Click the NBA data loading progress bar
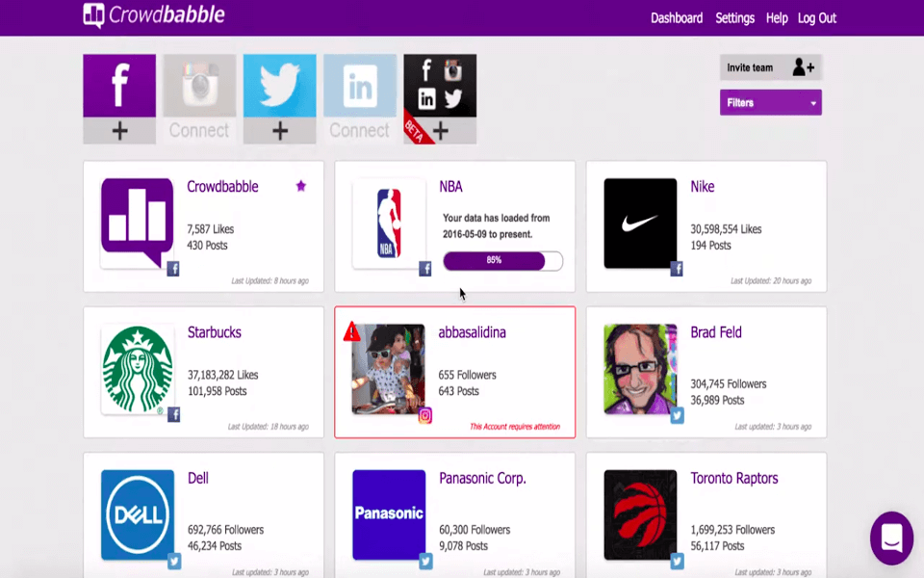 (x=503, y=261)
